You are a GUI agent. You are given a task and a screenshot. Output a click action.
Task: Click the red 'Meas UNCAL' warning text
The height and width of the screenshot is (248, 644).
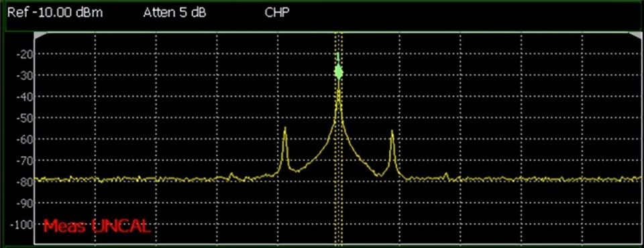pyautogui.click(x=97, y=227)
